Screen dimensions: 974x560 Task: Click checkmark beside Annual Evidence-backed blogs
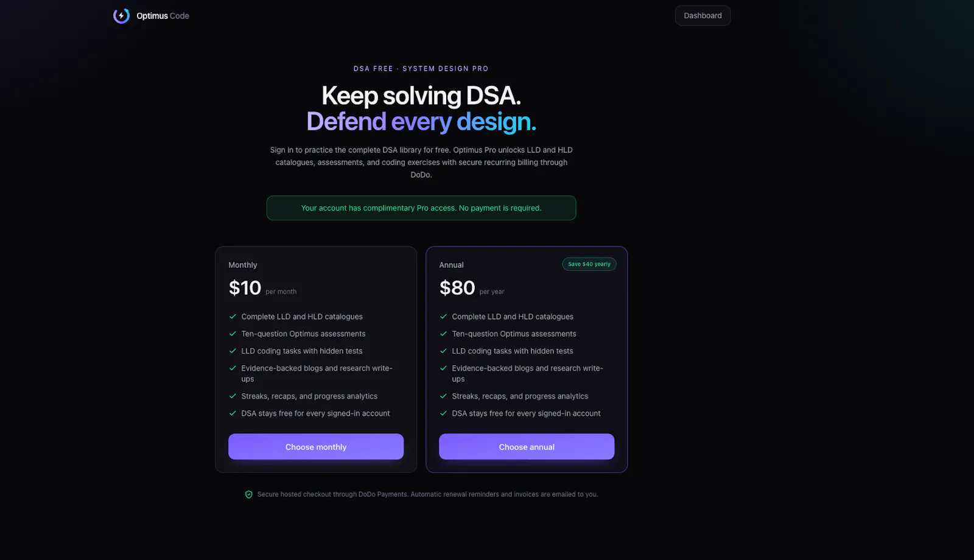pos(443,368)
